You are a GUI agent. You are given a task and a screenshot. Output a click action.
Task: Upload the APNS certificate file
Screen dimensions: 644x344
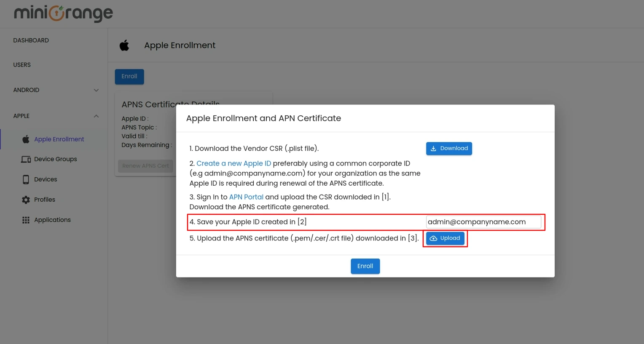click(445, 238)
